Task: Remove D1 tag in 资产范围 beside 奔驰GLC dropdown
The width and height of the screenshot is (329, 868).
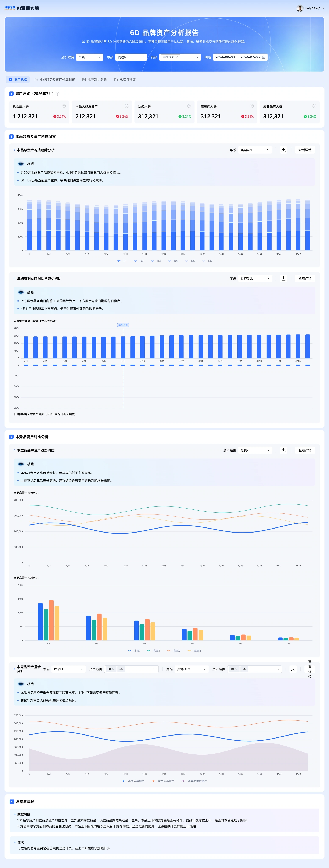Action: coord(236,669)
